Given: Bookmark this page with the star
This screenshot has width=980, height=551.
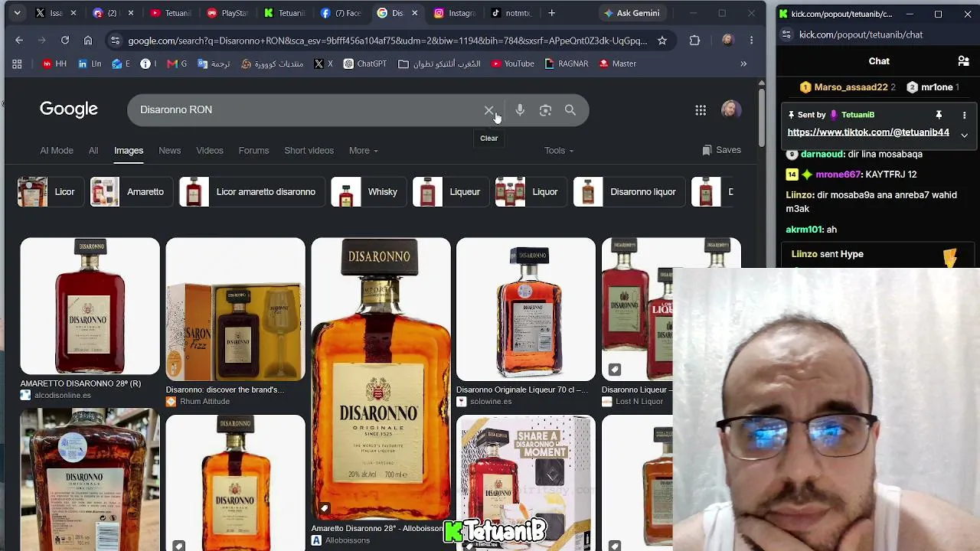Looking at the screenshot, I should (x=662, y=41).
